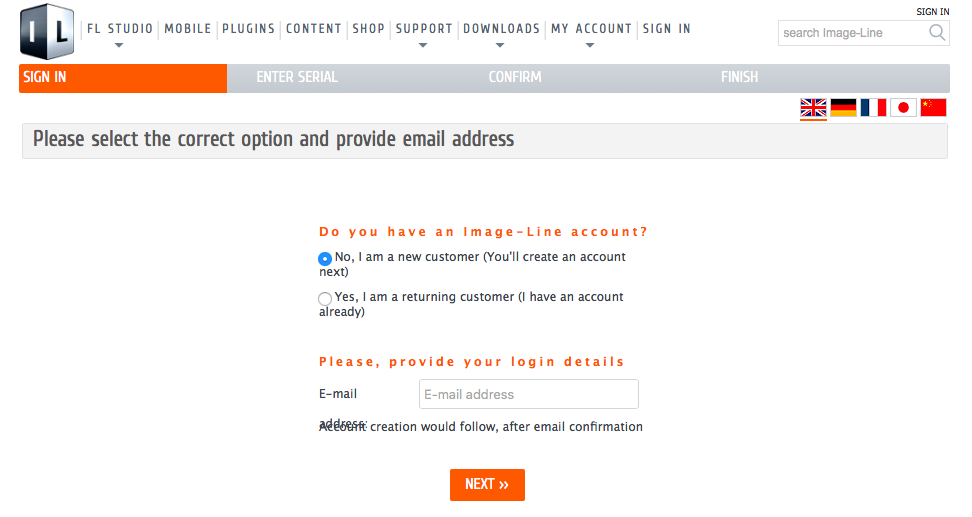The height and width of the screenshot is (517, 972).
Task: Open the Plugins menu item
Action: [248, 29]
